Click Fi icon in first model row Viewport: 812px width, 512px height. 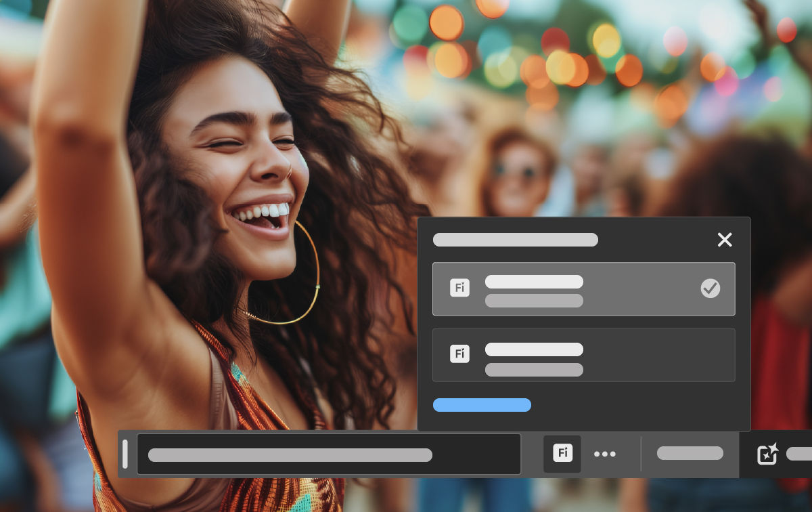click(459, 288)
